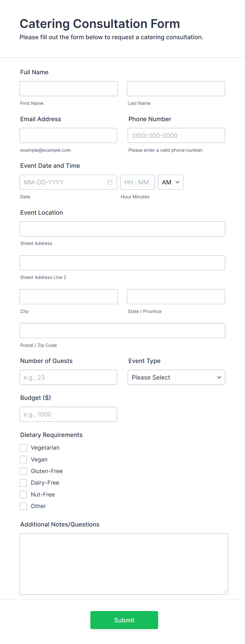Select the Budget amount input

coord(68,414)
